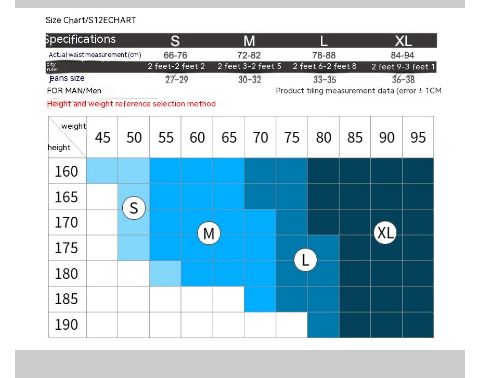Click height row label 180

67,274
